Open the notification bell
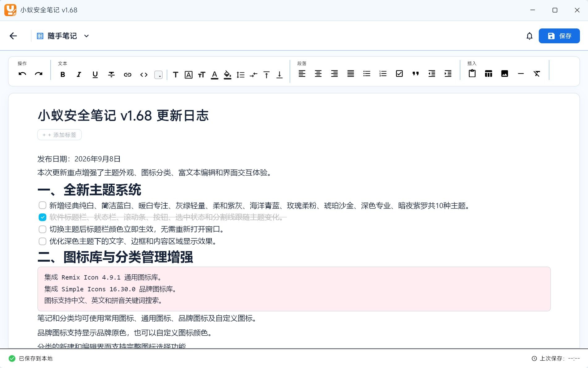 click(x=530, y=36)
